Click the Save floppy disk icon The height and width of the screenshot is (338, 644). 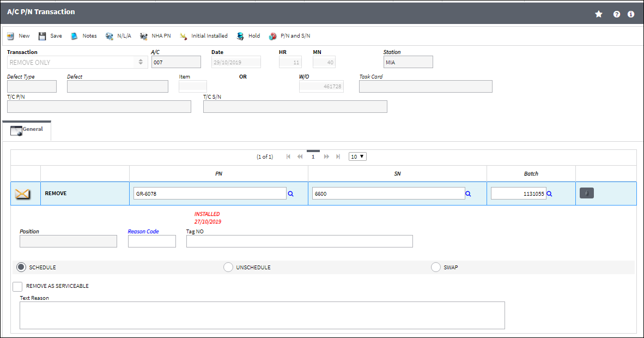(x=42, y=36)
